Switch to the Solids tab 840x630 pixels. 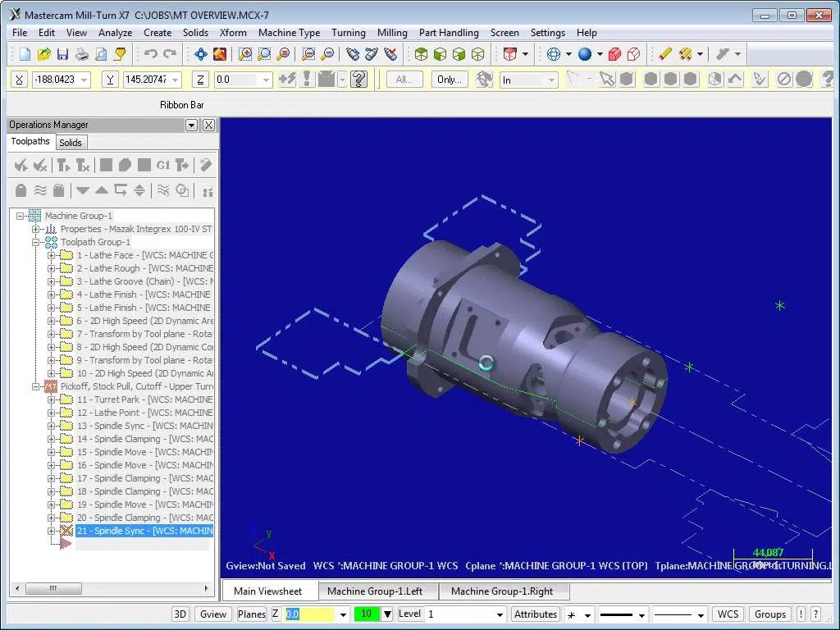pos(71,143)
